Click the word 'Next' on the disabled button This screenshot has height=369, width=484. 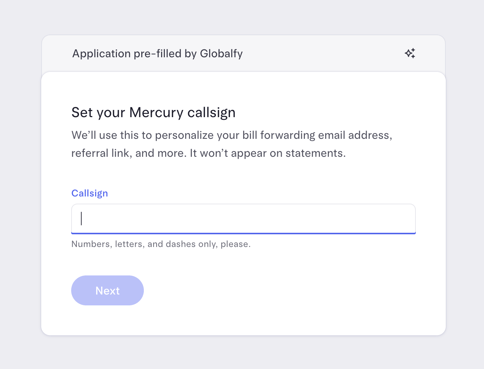tap(107, 291)
